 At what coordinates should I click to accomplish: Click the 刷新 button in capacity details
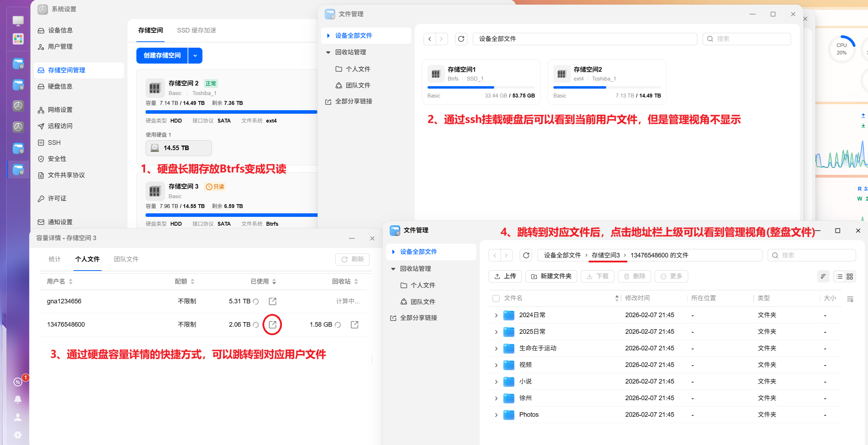coord(352,259)
